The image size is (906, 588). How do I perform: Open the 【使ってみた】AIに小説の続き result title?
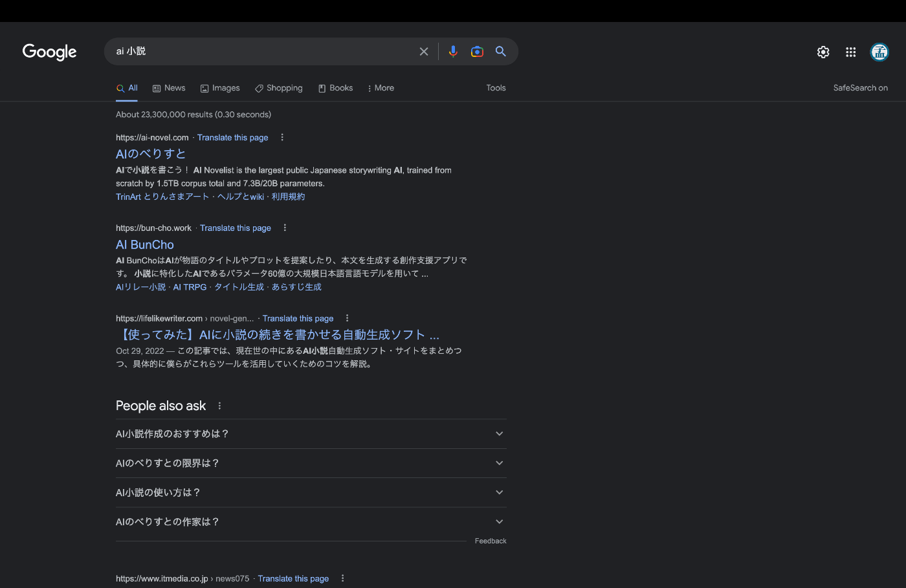coord(278,334)
